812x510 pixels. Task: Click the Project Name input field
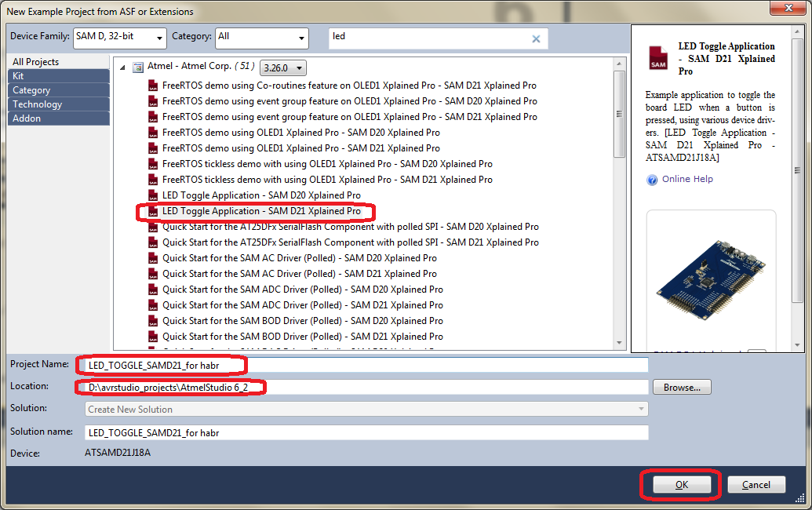366,365
